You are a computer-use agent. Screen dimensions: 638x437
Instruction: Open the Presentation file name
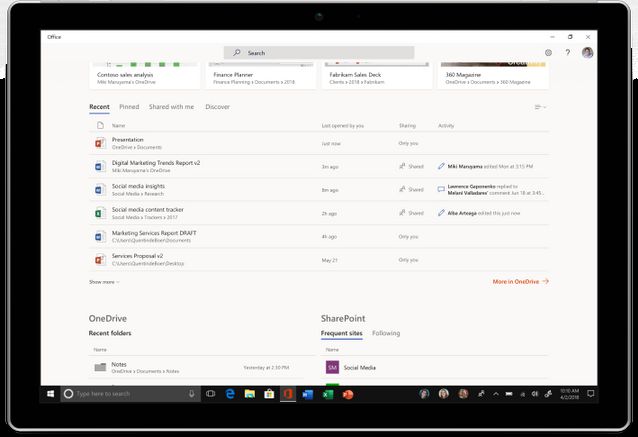coord(128,140)
